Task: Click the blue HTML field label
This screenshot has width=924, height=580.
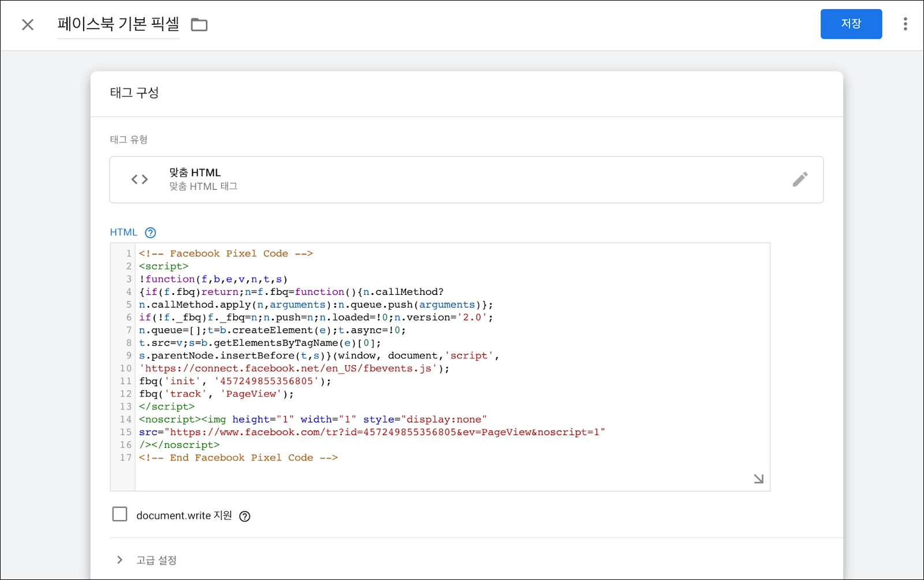Action: tap(124, 233)
